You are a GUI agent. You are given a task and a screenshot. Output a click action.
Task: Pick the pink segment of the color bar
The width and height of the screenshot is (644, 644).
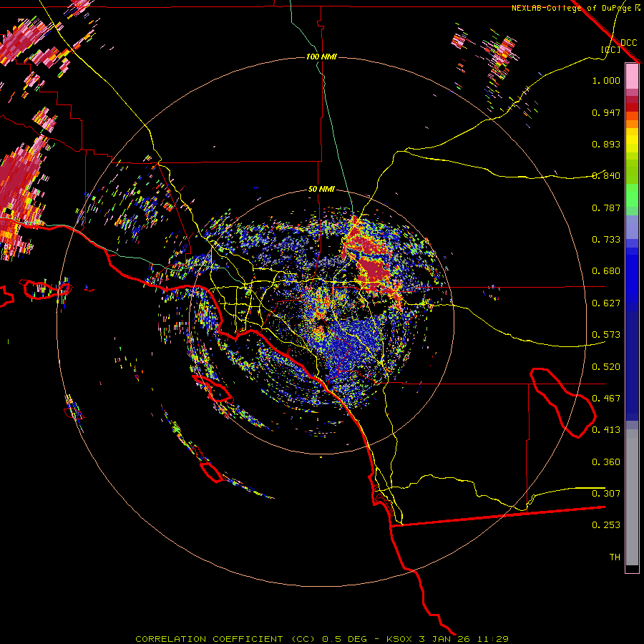pyautogui.click(x=632, y=77)
